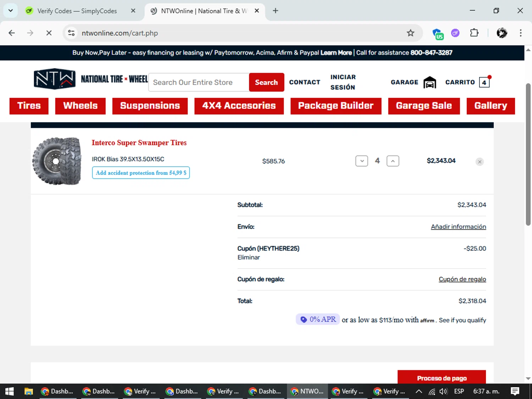
Task: Open the tab search dropdown arrow
Action: click(11, 11)
